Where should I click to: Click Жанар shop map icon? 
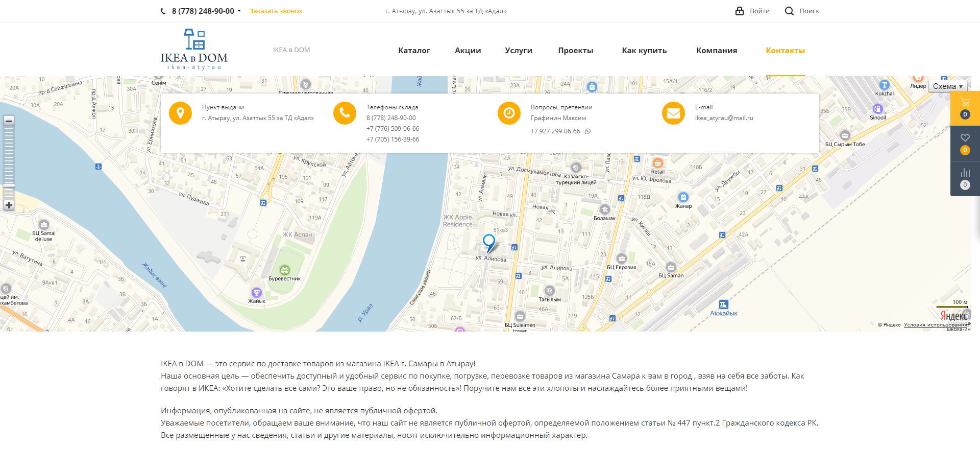point(683,197)
